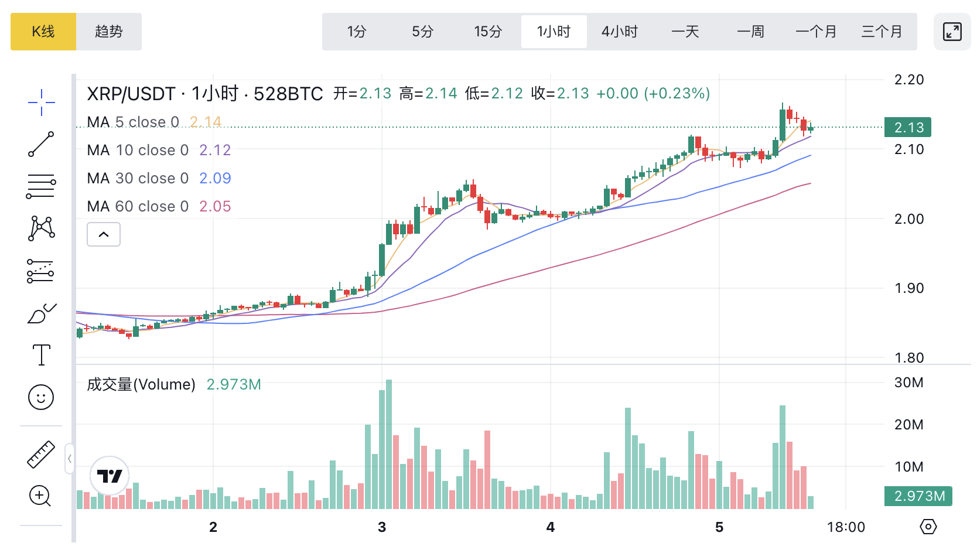Switch to 趋势 trend view
This screenshot has width=977, height=560.
coord(109,32)
